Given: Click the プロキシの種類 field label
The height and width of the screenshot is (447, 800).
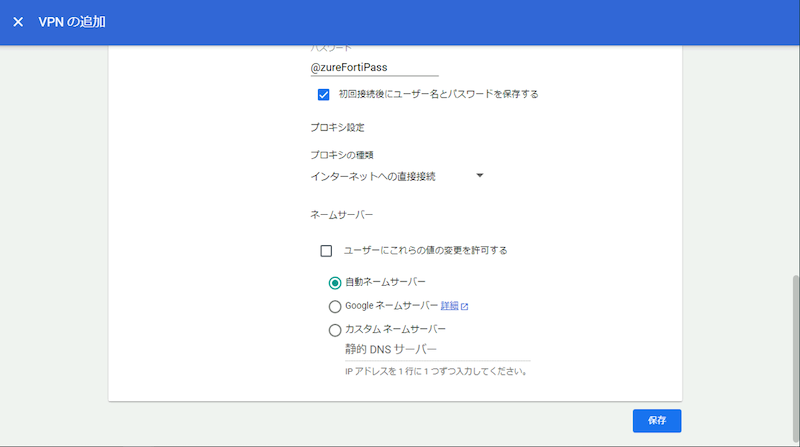Looking at the screenshot, I should [x=343, y=155].
